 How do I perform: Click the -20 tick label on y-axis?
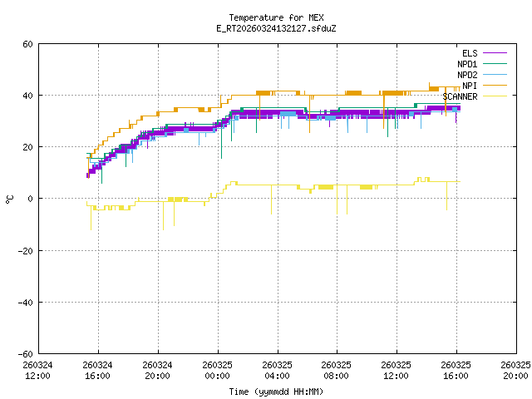(25, 250)
